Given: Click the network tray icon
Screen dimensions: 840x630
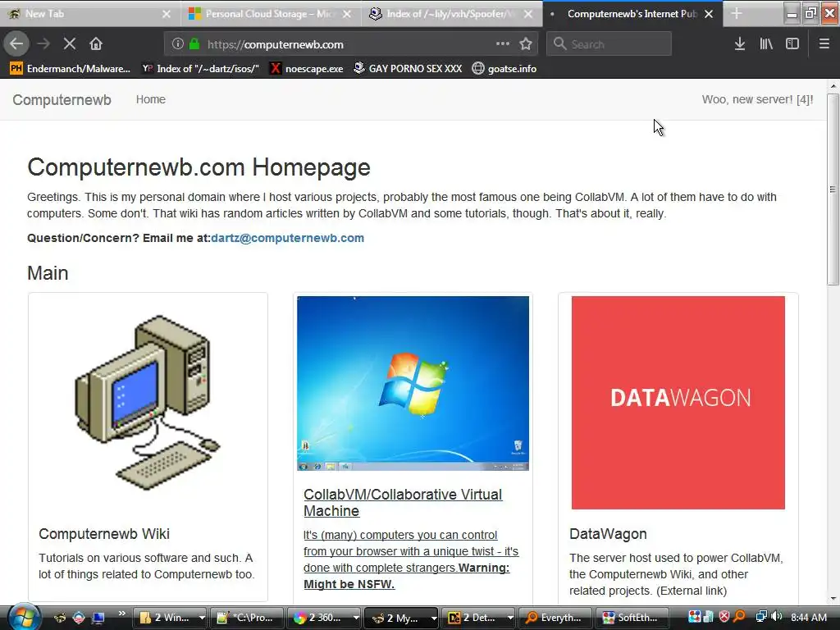Looking at the screenshot, I should tap(760, 617).
